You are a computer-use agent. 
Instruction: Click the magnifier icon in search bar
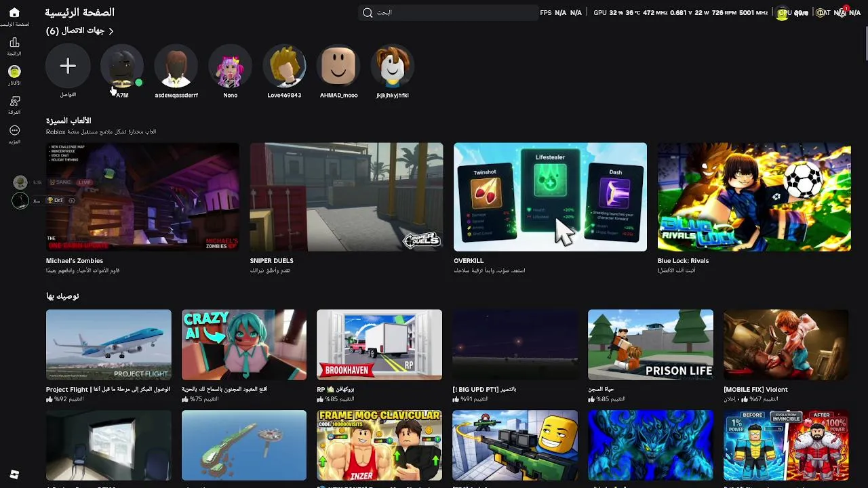pos(368,12)
